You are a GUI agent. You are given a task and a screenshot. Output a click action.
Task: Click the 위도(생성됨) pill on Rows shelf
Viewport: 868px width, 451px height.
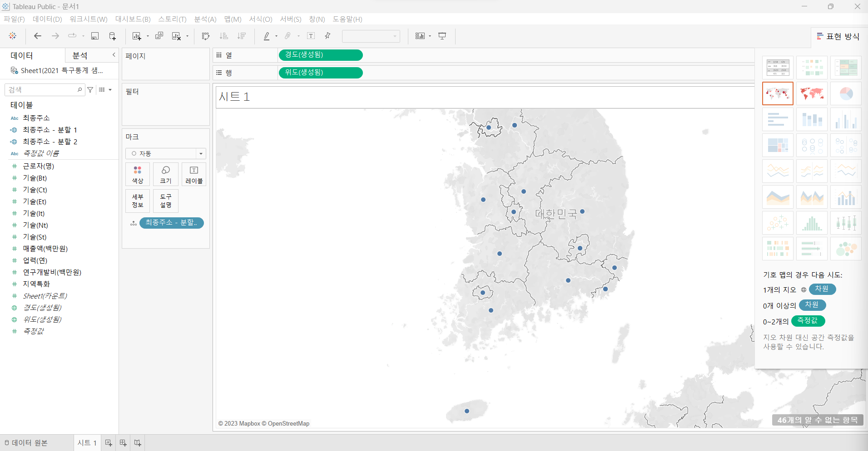click(x=321, y=73)
